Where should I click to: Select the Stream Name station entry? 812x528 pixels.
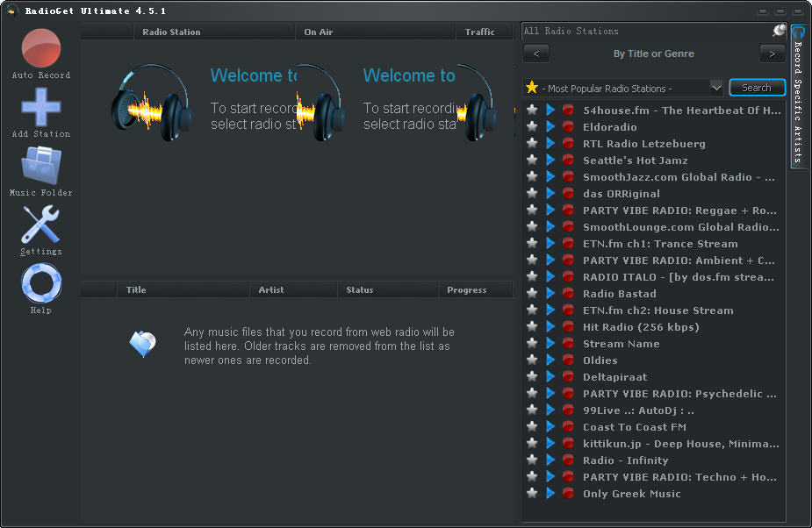pos(621,343)
